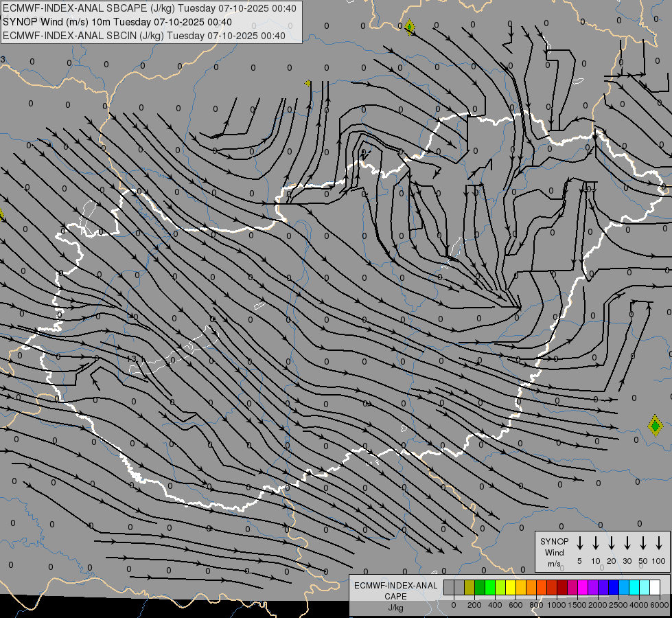The height and width of the screenshot is (618, 672).
Task: Click the large green diamond marker at right edge
Action: 656,426
